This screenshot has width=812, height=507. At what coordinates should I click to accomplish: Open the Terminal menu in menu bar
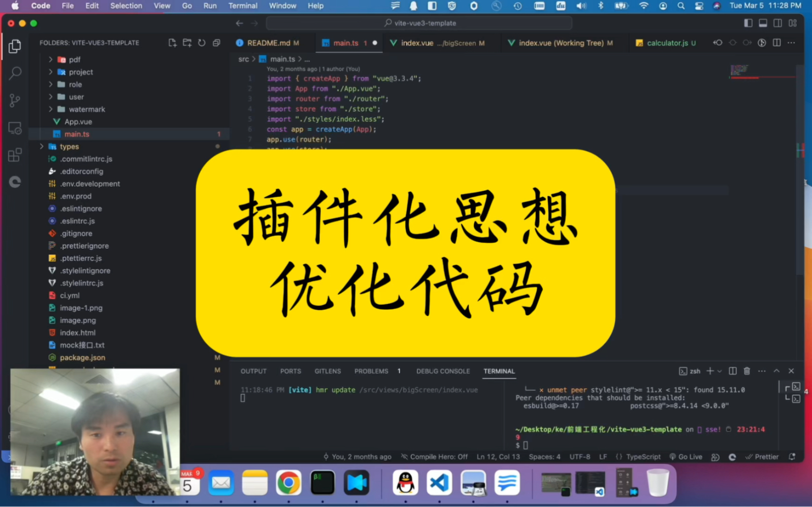243,6
